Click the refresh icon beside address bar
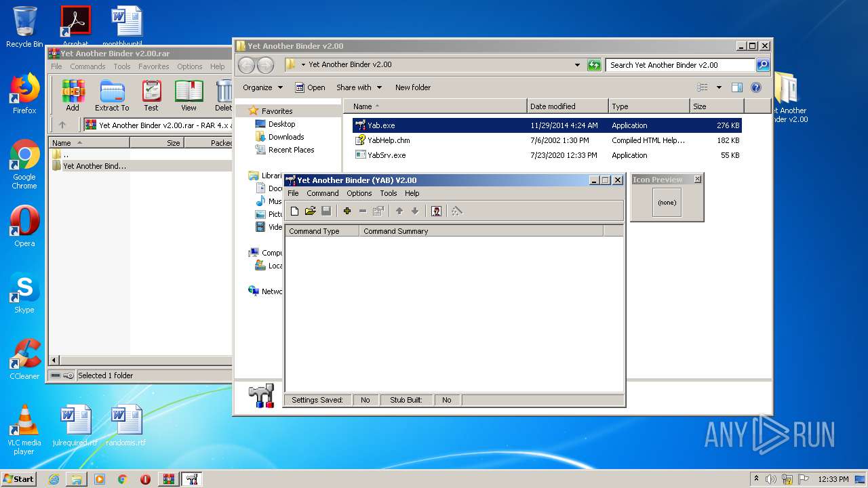 [594, 65]
